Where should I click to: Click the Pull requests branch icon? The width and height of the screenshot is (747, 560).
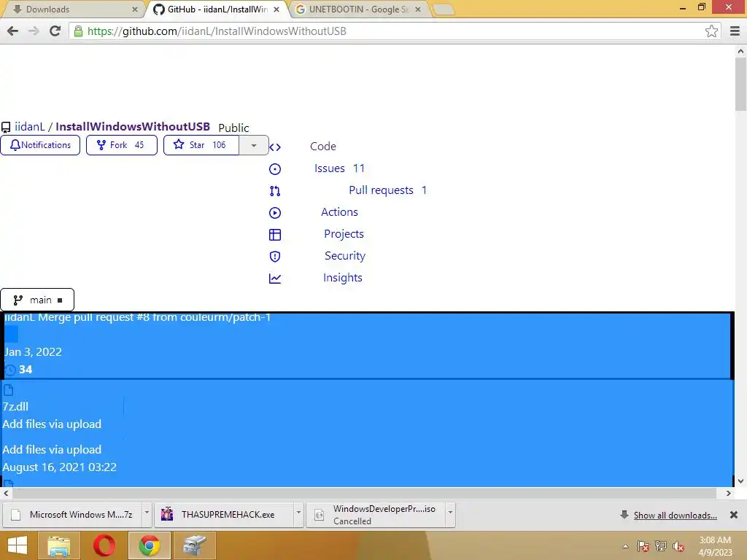(275, 191)
